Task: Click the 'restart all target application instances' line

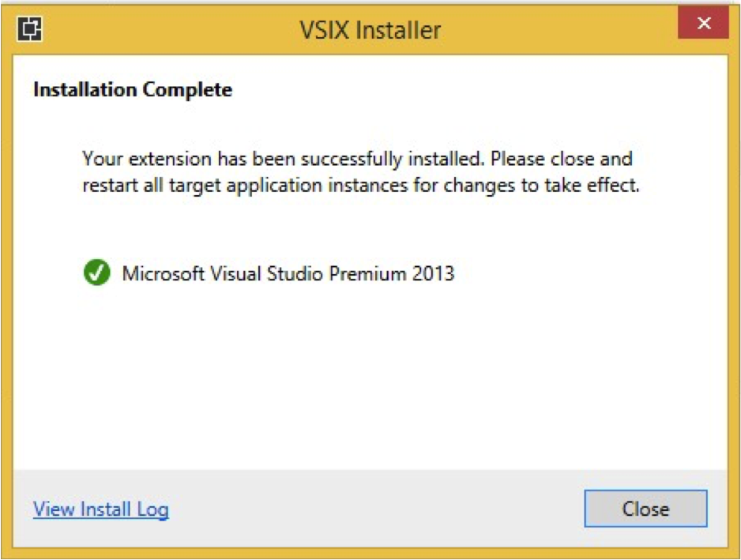Action: pyautogui.click(x=361, y=186)
